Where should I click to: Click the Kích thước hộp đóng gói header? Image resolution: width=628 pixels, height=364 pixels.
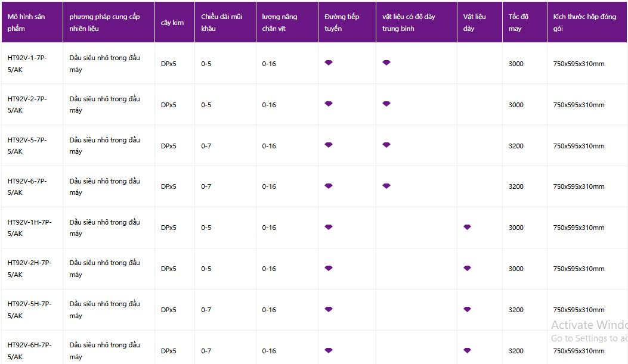click(x=587, y=23)
